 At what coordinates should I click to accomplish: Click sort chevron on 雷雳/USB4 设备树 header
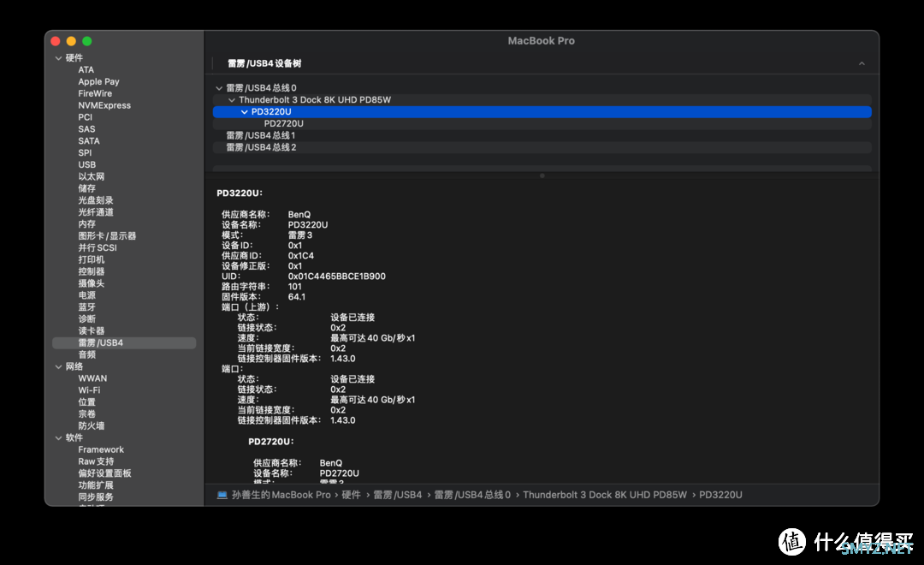tap(862, 63)
